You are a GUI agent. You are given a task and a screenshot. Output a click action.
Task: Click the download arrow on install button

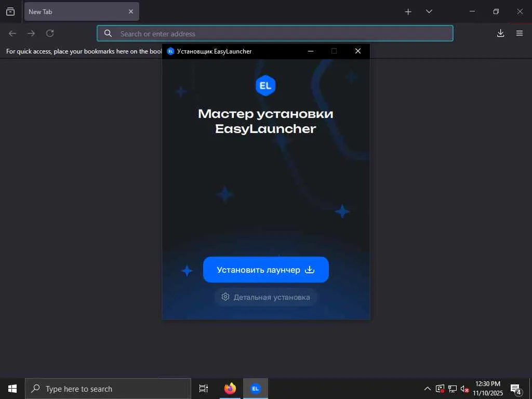tap(310, 270)
